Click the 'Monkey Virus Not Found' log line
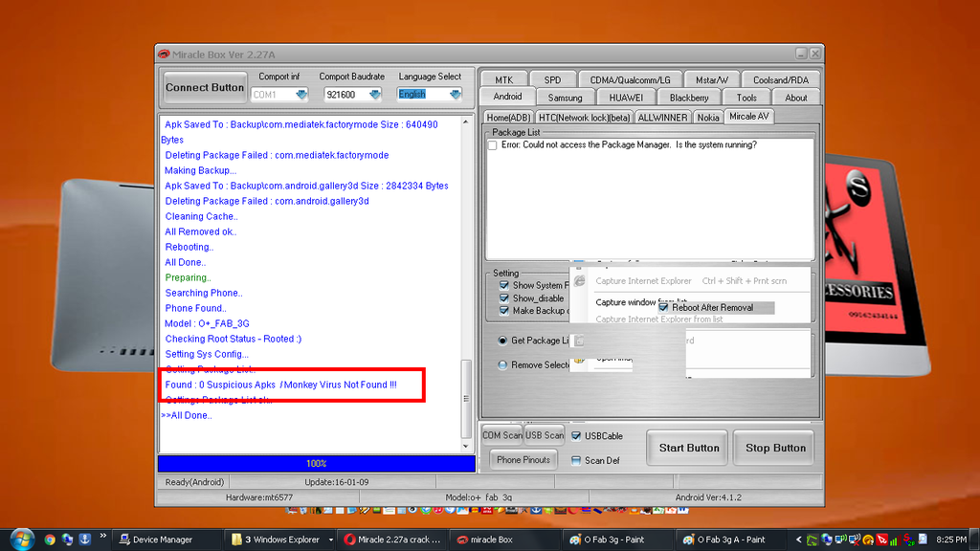980x551 pixels. (x=280, y=385)
